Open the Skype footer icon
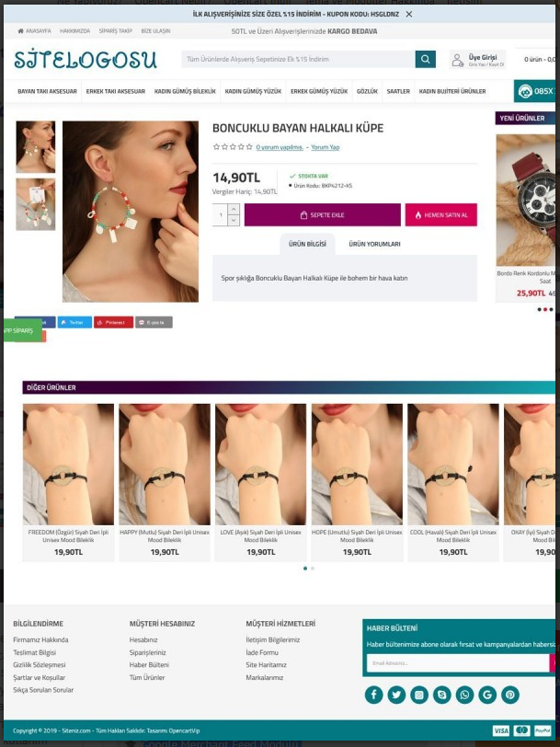This screenshot has height=747, width=560. tap(442, 695)
